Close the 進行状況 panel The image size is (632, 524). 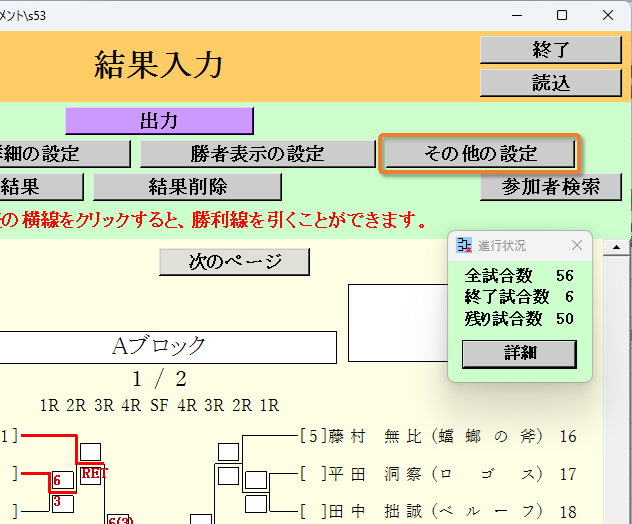(577, 245)
